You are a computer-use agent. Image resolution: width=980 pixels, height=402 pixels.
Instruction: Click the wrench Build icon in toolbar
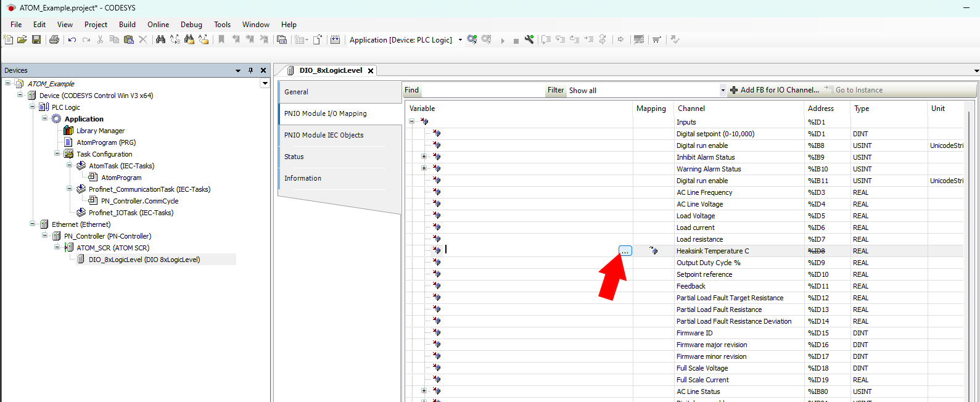[x=529, y=39]
